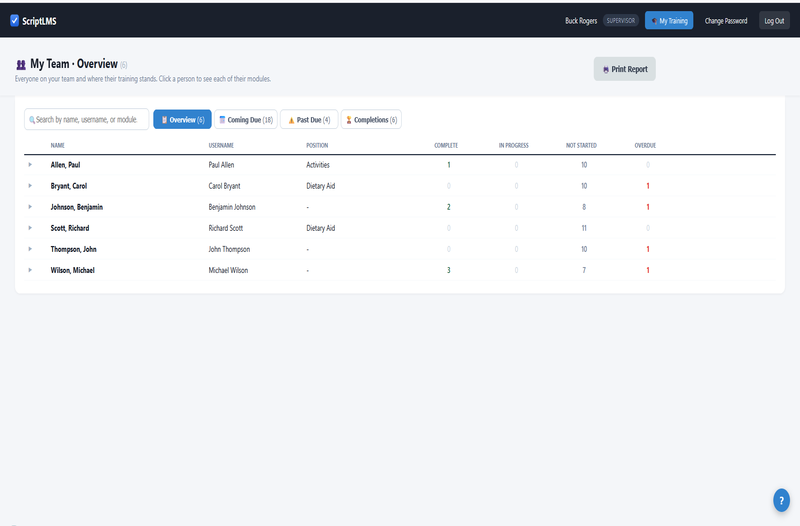Click Michael Wilson's complete count 3

click(449, 270)
